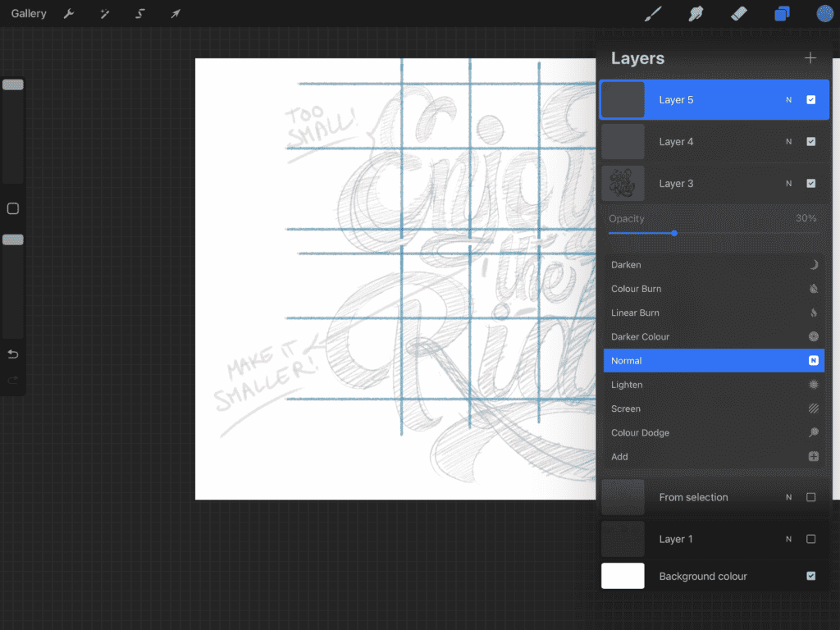Go back to the Gallery
This screenshot has height=630, width=840.
click(x=29, y=13)
